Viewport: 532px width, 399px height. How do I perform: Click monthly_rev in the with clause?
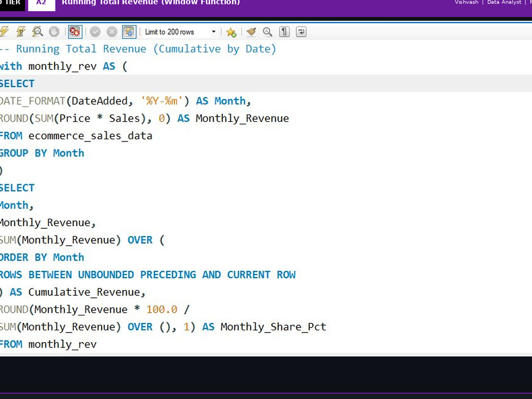point(62,66)
